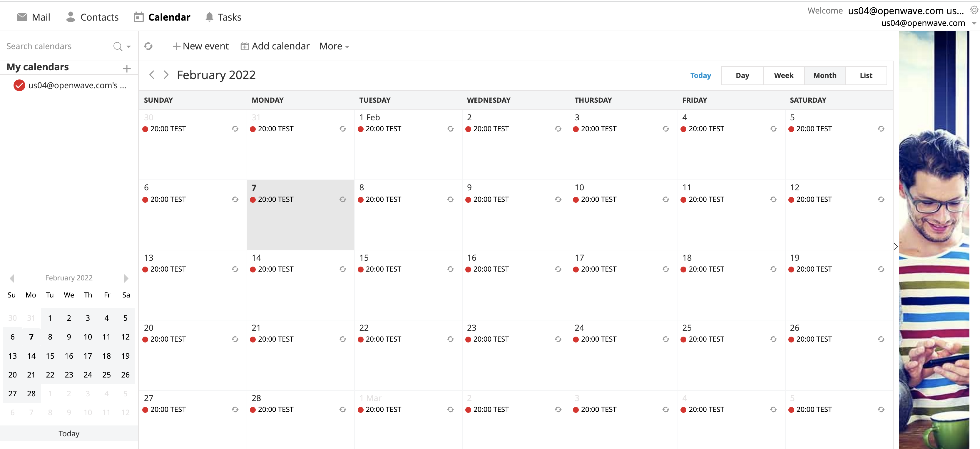Switch to List view
Screen dimensions: 980x449
[x=866, y=75]
